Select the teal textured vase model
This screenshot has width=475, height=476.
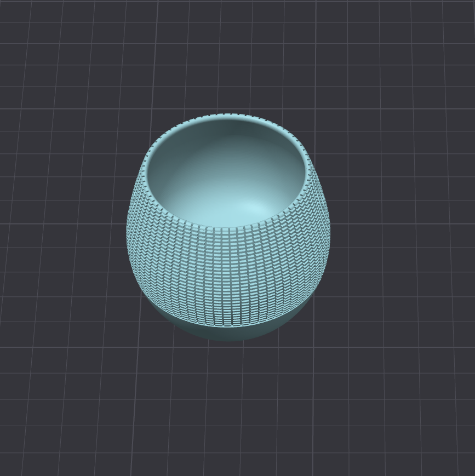[x=228, y=228]
